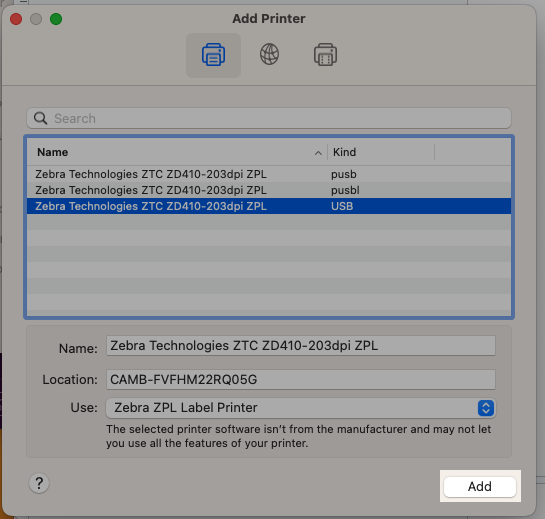Select the Zebra printer with kind pusbl

[x=269, y=190]
